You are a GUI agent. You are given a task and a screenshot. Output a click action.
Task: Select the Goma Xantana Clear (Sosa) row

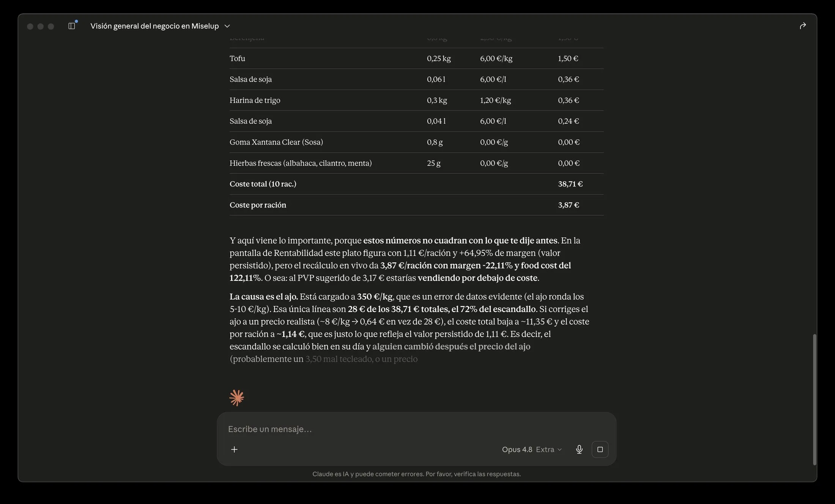tap(416, 142)
